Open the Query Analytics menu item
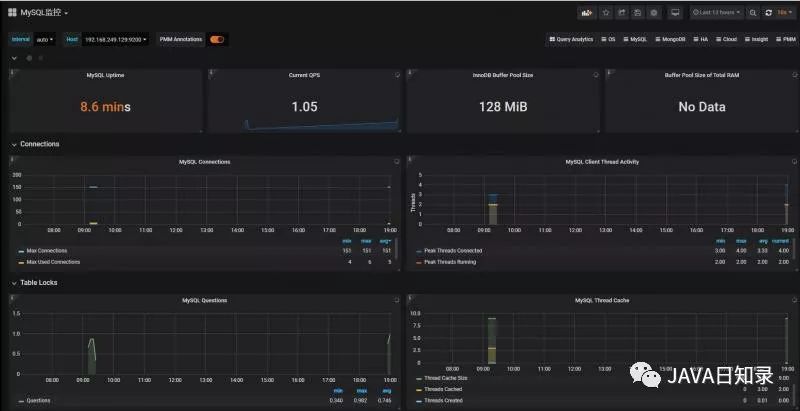This screenshot has width=800, height=411. coord(571,39)
